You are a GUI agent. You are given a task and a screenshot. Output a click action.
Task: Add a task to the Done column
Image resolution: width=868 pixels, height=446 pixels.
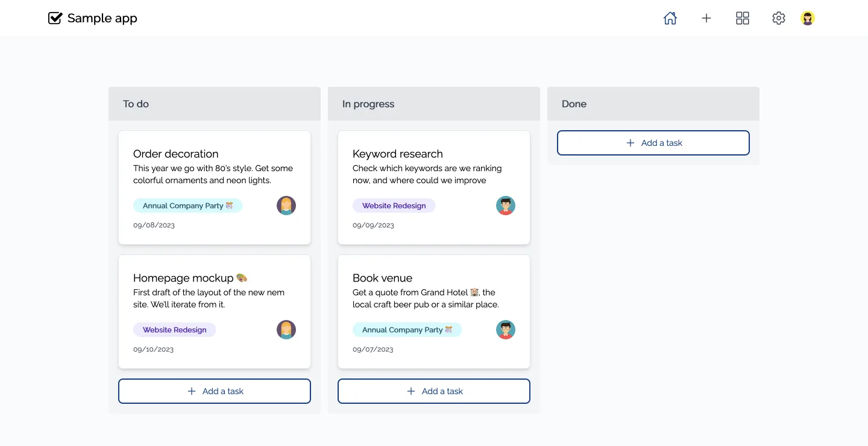(653, 143)
